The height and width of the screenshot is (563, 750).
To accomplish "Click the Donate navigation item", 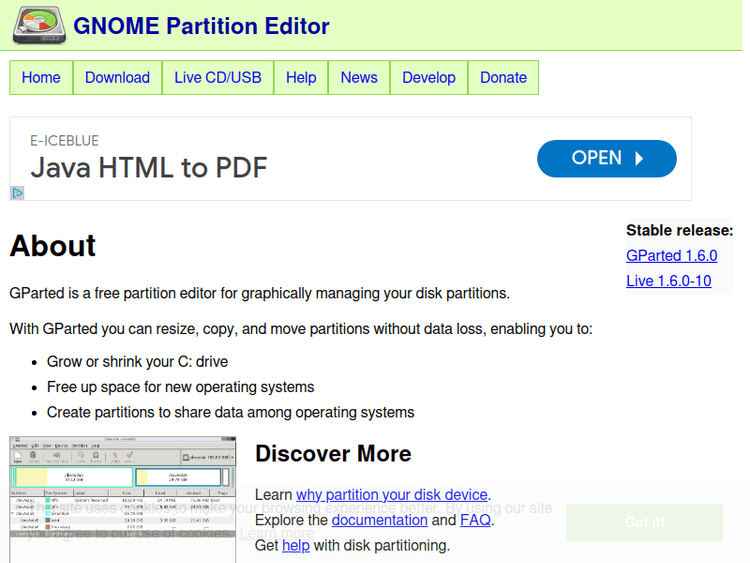I will coord(503,78).
